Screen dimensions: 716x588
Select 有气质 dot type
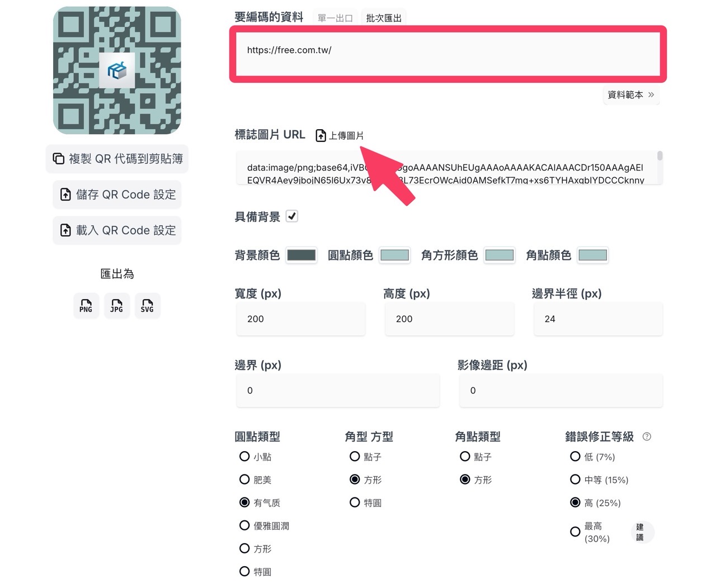pyautogui.click(x=244, y=502)
